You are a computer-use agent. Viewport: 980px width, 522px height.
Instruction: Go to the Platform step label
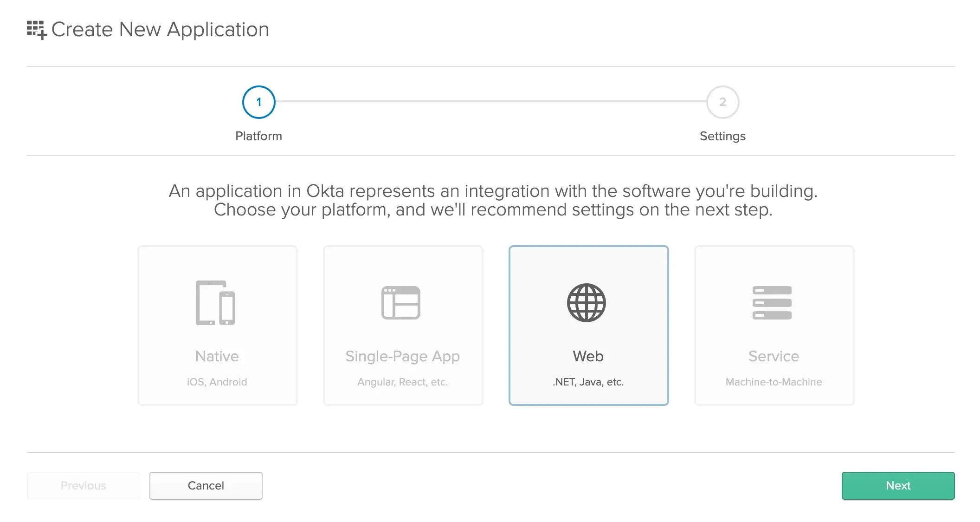(258, 136)
